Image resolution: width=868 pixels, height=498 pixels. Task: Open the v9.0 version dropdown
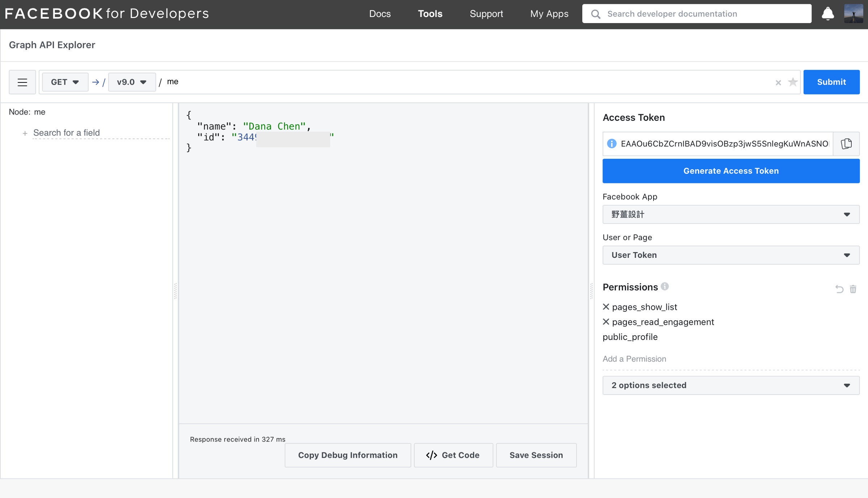click(x=132, y=82)
